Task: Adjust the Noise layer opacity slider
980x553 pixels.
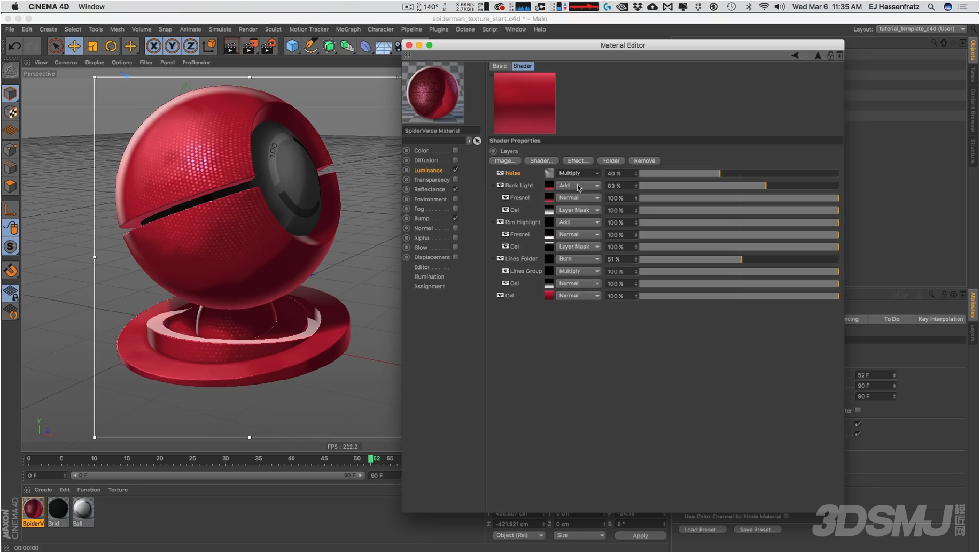Action: tap(739, 173)
